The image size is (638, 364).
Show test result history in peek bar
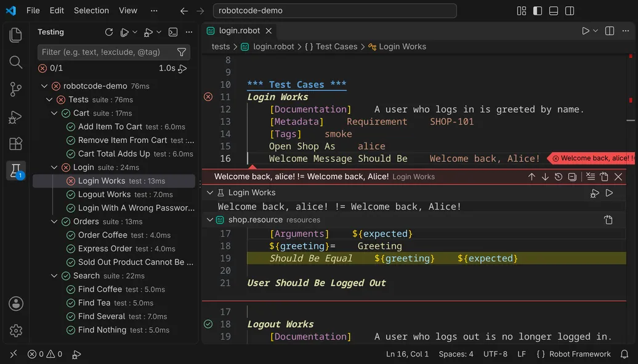coord(558,177)
